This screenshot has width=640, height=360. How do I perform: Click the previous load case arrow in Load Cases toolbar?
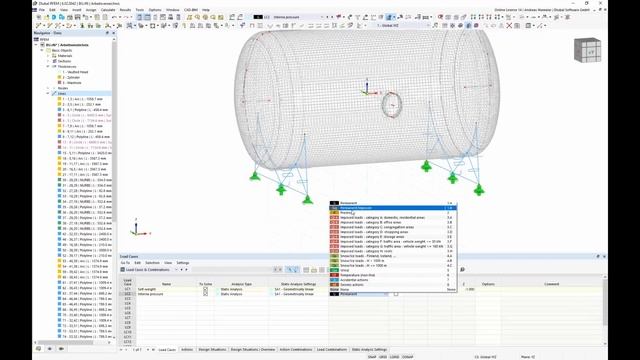click(x=182, y=270)
